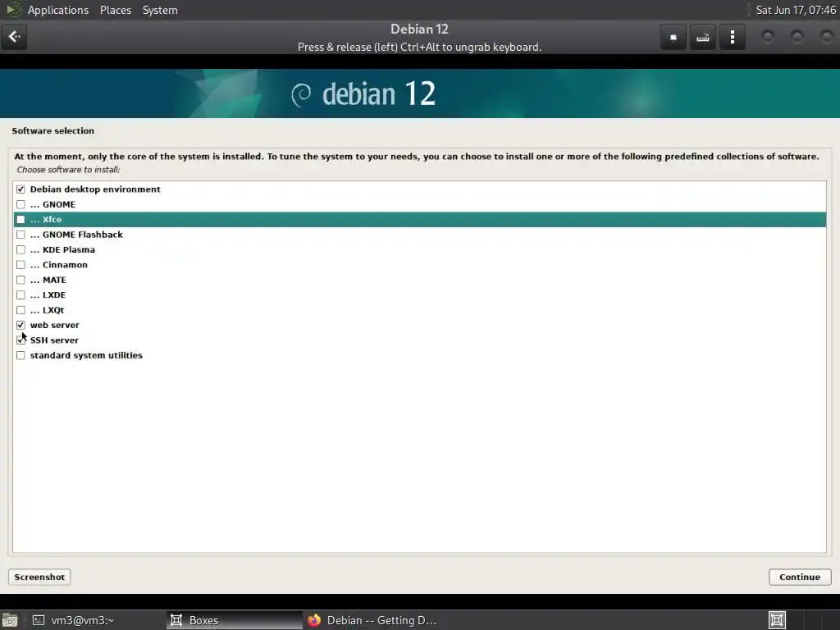Open the Places menu
The height and width of the screenshot is (630, 840).
[116, 10]
